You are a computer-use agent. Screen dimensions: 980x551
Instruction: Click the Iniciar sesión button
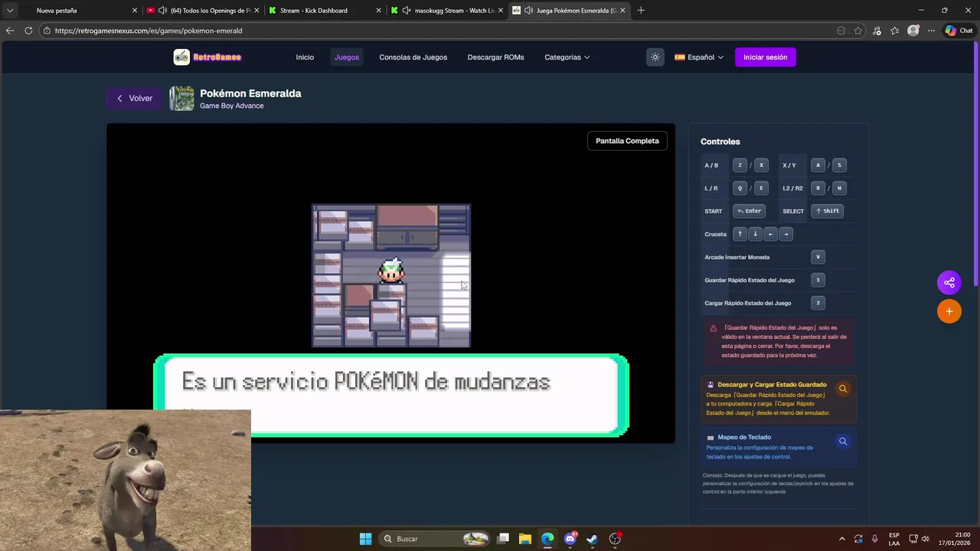(x=766, y=57)
